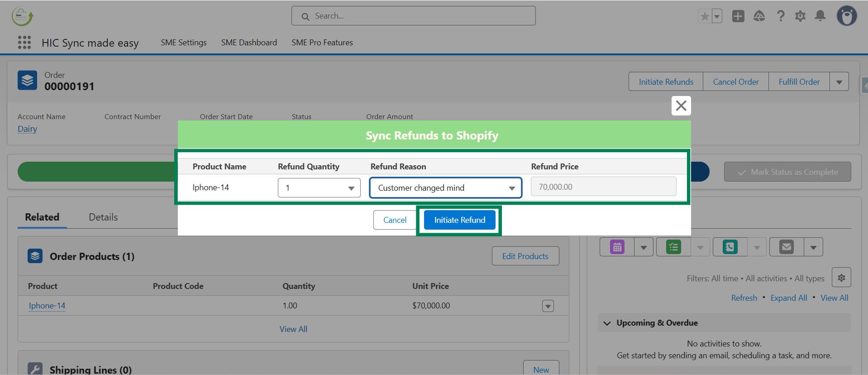Click the New Task checklist icon
This screenshot has height=375, width=868.
(673, 247)
